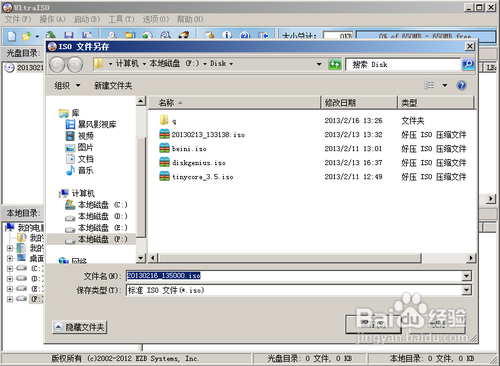This screenshot has height=366, width=500.
Task: Open the 操作(A) menu in UltraISO
Action: pyautogui.click(x=53, y=19)
